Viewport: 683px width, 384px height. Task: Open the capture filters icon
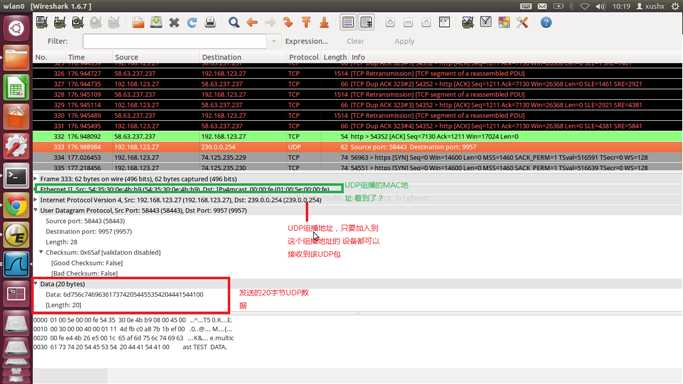coord(468,22)
